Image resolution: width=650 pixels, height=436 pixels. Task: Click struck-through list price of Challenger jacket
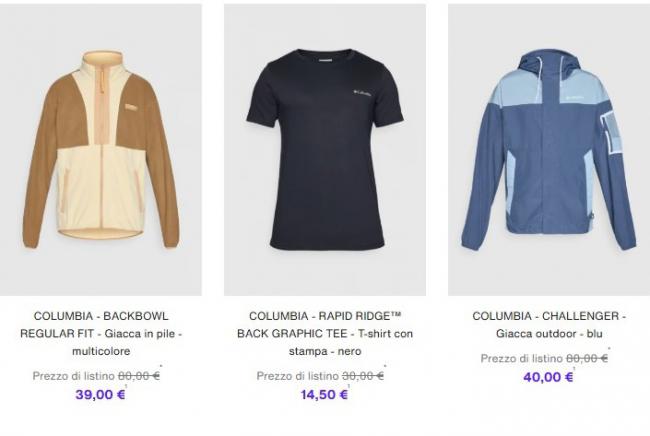[x=587, y=358]
